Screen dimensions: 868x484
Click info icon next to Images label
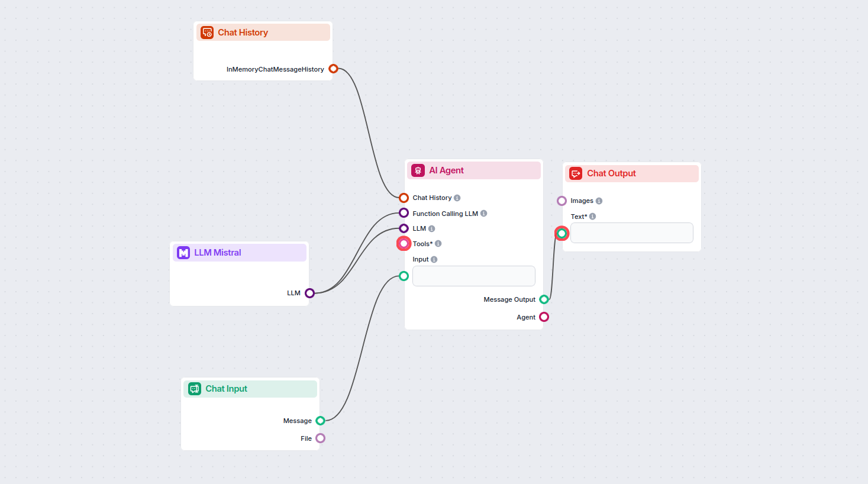599,201
